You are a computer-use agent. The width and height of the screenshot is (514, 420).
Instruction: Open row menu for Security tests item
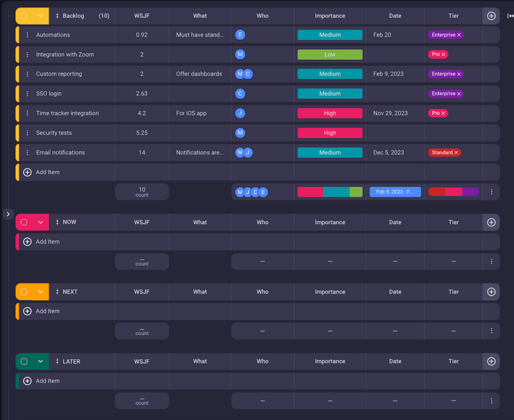point(28,133)
